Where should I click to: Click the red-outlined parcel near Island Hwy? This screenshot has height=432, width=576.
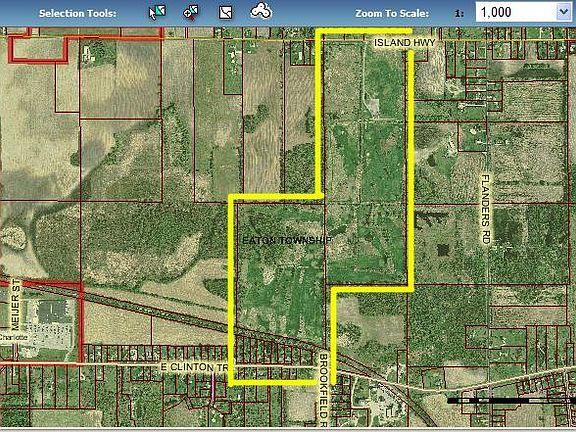[38, 50]
